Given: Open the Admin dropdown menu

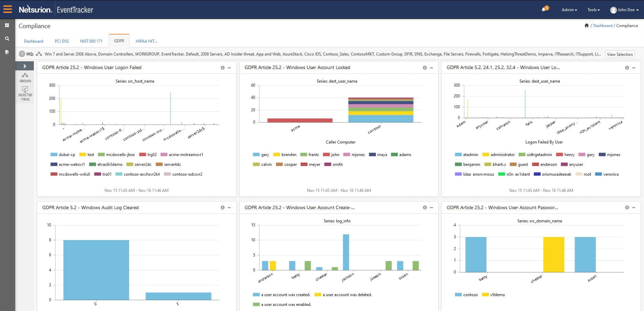Looking at the screenshot, I should (569, 10).
